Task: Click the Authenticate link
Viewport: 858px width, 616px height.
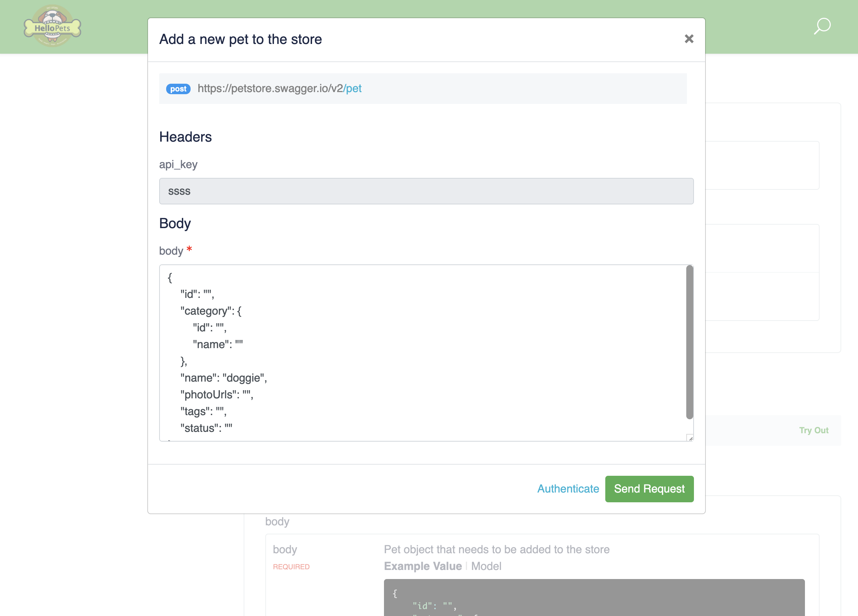Action: (x=568, y=489)
